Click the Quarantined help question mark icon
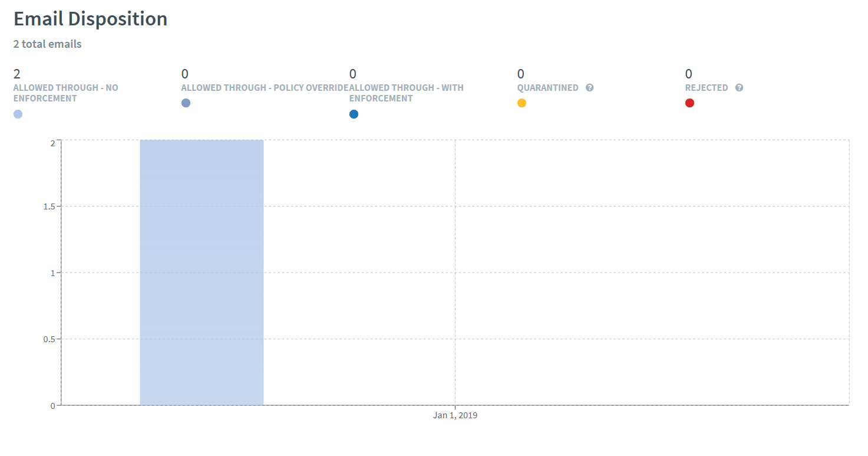This screenshot has width=868, height=456. [590, 87]
